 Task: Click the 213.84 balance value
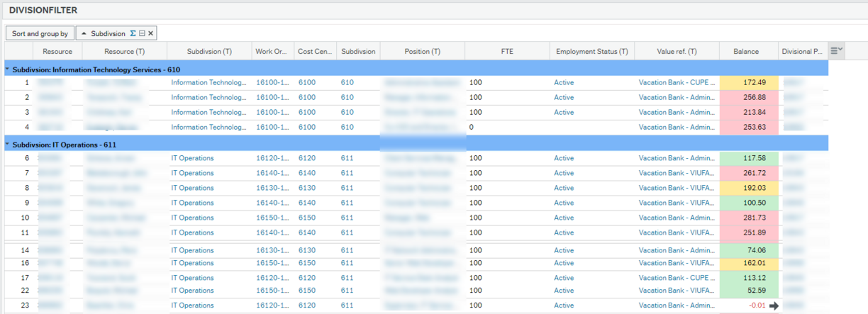tap(754, 113)
